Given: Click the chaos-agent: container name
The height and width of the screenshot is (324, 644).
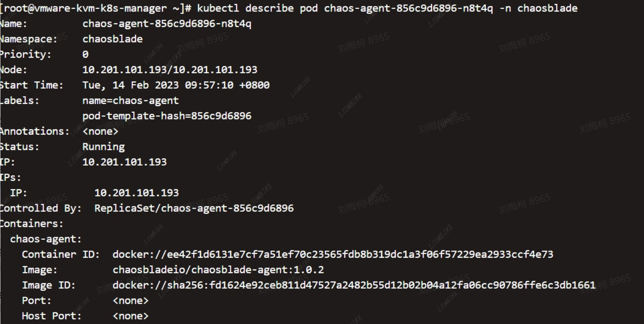Looking at the screenshot, I should (46, 239).
